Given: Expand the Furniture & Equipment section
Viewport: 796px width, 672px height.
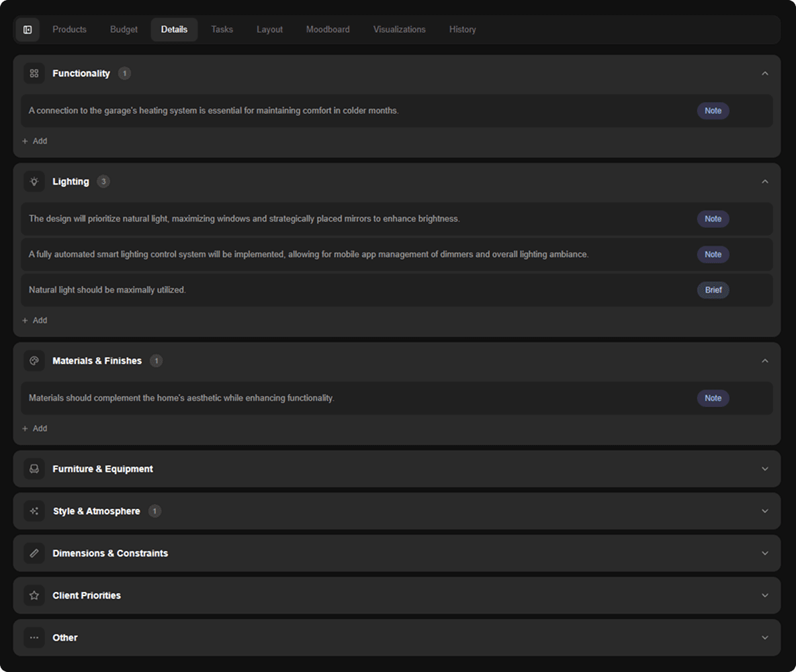Looking at the screenshot, I should pyautogui.click(x=764, y=469).
